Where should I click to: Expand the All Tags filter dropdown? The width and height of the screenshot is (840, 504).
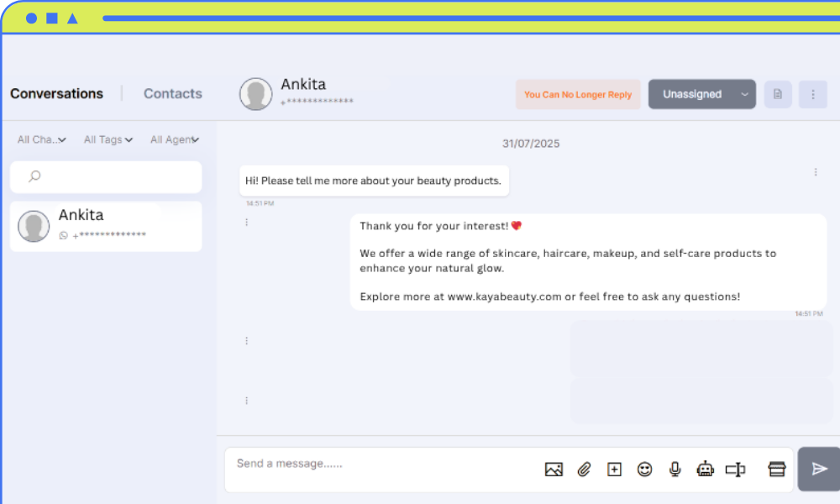pyautogui.click(x=108, y=140)
